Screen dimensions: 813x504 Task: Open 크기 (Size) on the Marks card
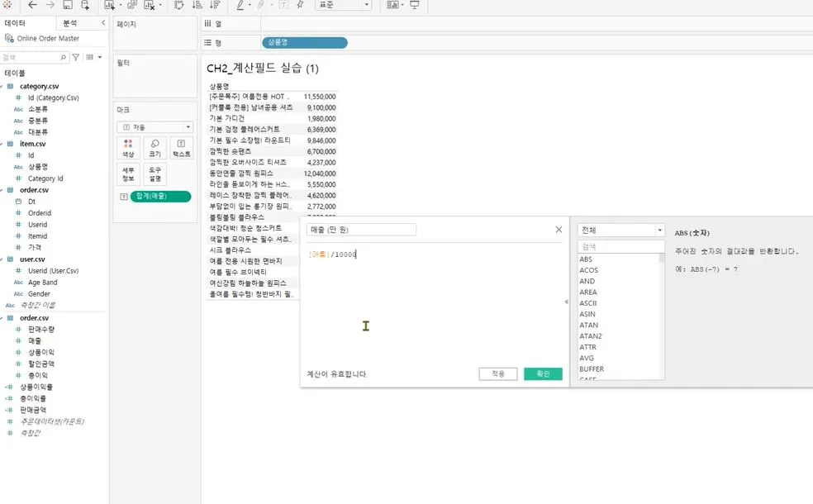tap(155, 149)
